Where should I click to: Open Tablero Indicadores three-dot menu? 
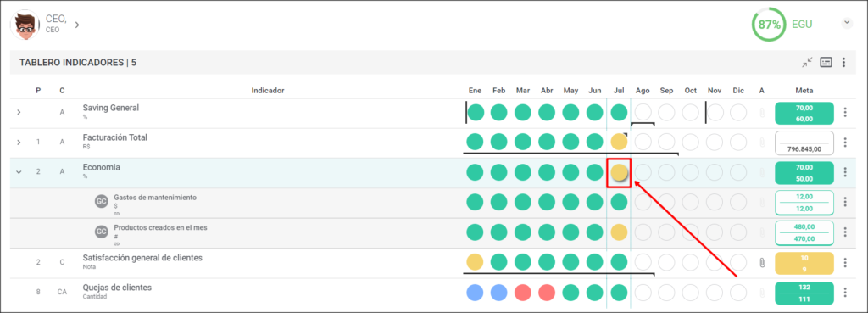pos(843,62)
